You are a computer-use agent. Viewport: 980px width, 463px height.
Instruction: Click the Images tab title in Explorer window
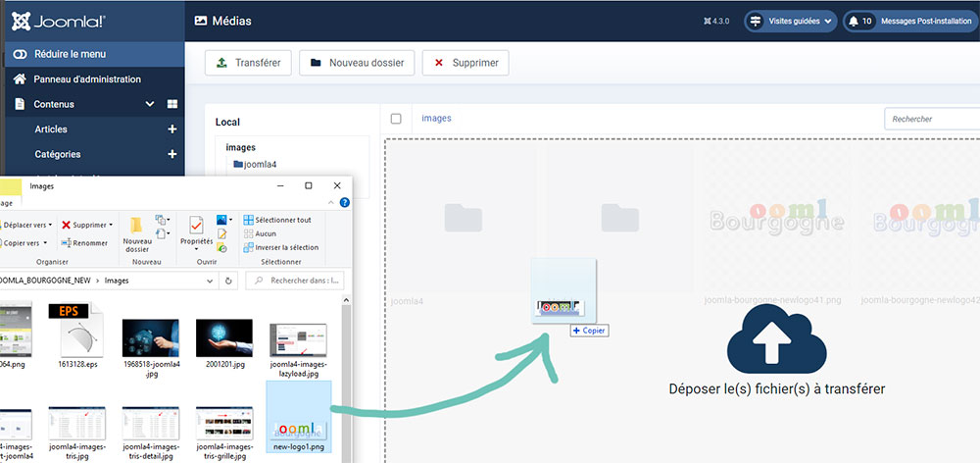(x=42, y=185)
